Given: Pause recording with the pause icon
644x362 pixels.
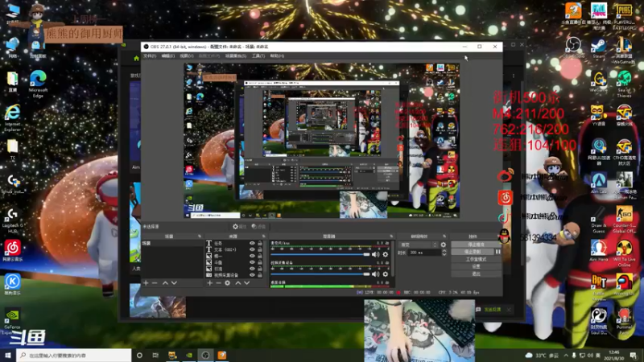Looking at the screenshot, I should point(497,252).
